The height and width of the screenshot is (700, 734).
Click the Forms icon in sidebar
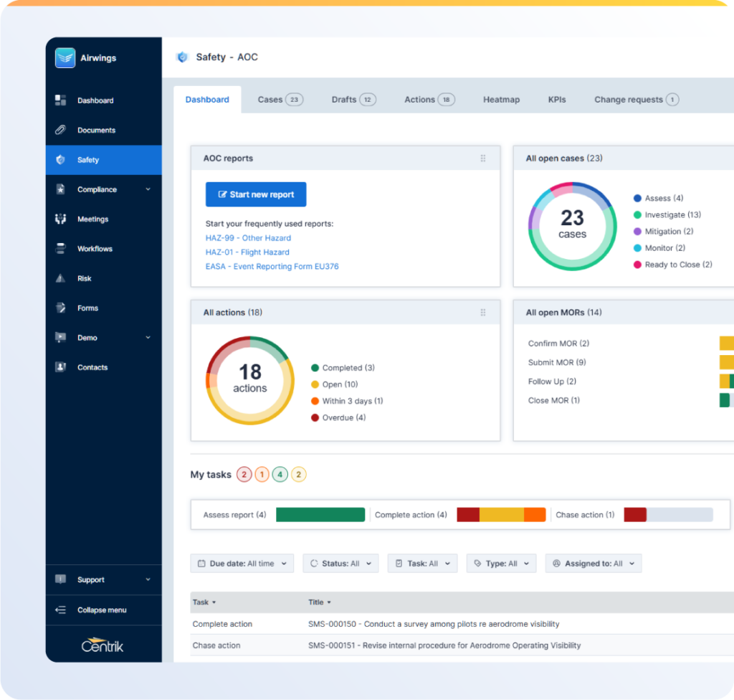(61, 308)
